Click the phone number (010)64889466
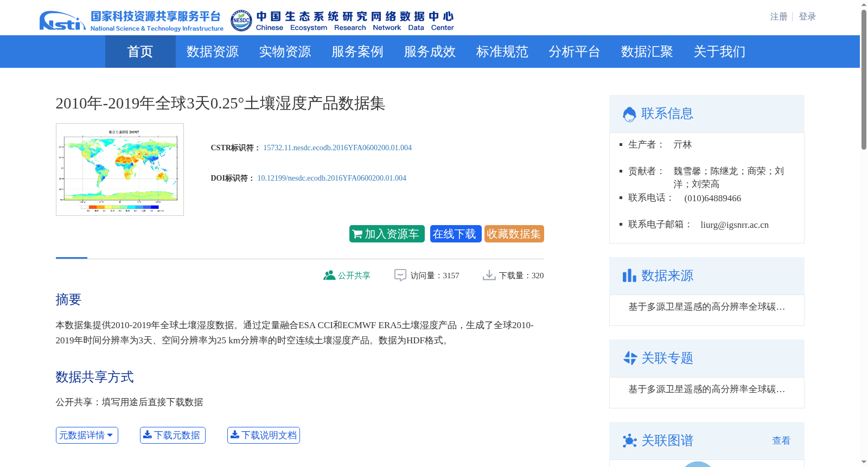The width and height of the screenshot is (868, 467). (712, 199)
